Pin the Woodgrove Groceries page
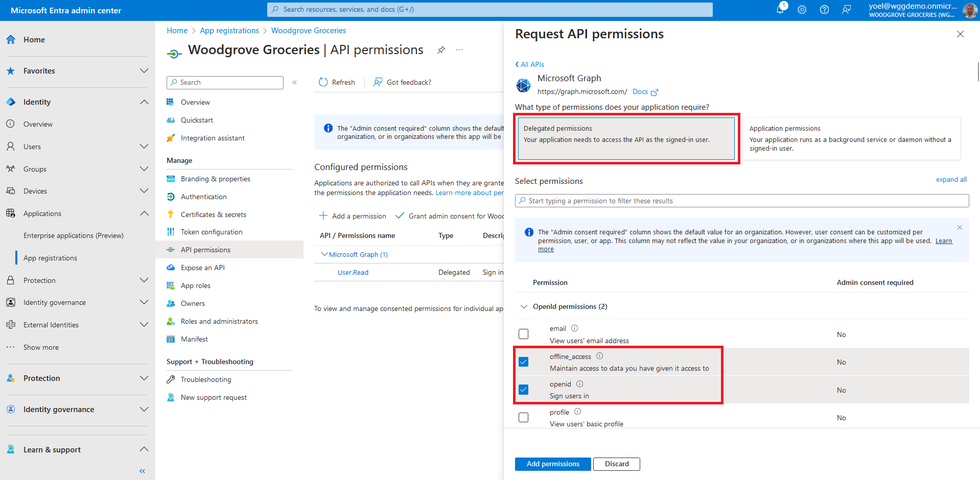Viewport: 980px width, 480px height. tap(441, 50)
